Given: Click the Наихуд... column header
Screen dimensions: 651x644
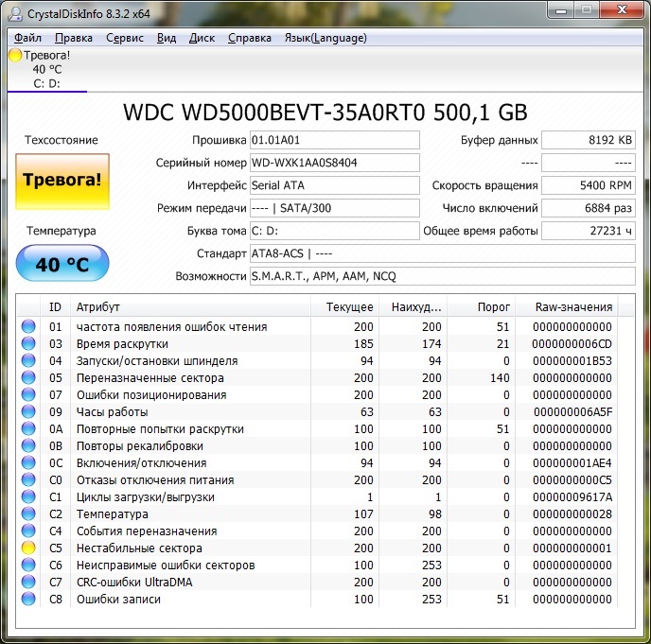Looking at the screenshot, I should pos(413,307).
